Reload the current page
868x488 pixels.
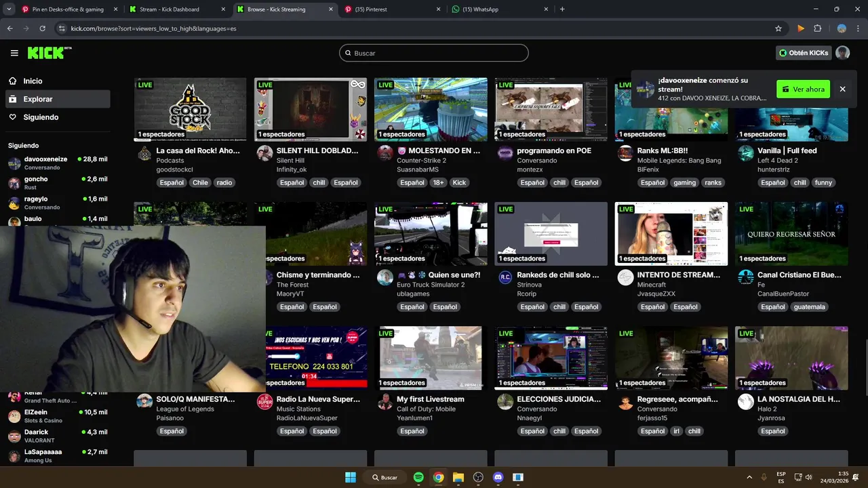(42, 28)
